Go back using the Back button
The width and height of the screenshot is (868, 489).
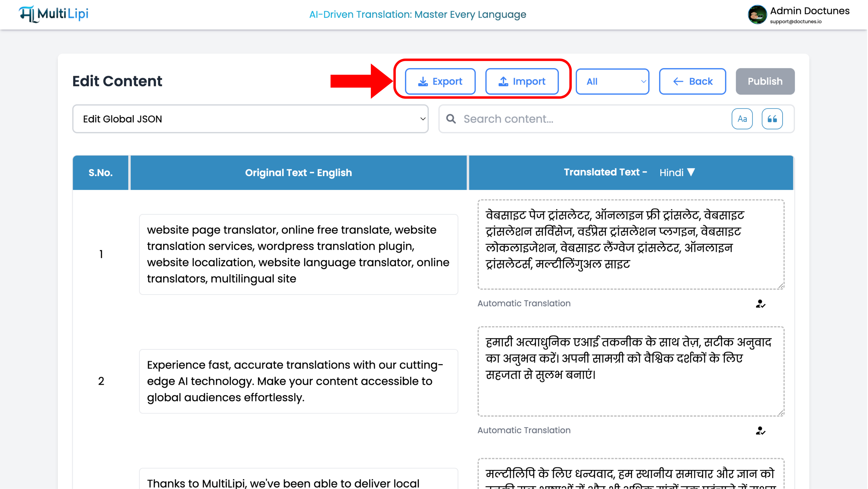pyautogui.click(x=692, y=81)
